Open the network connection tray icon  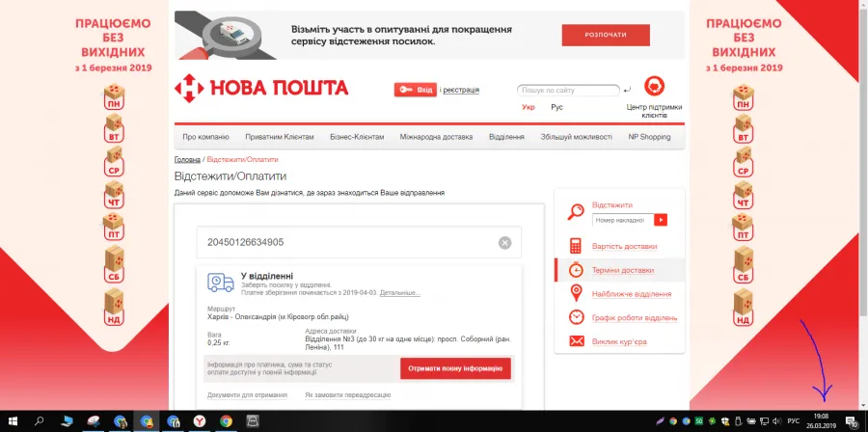pos(765,421)
